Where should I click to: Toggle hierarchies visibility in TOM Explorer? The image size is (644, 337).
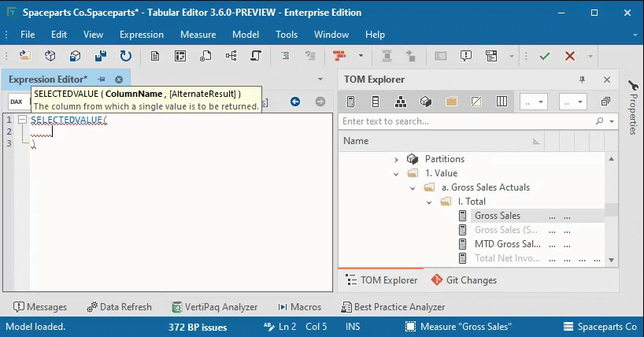(x=401, y=102)
